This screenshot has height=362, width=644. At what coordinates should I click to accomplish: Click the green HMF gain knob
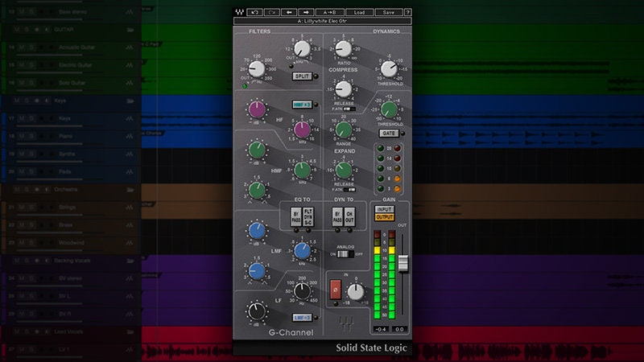[257, 150]
